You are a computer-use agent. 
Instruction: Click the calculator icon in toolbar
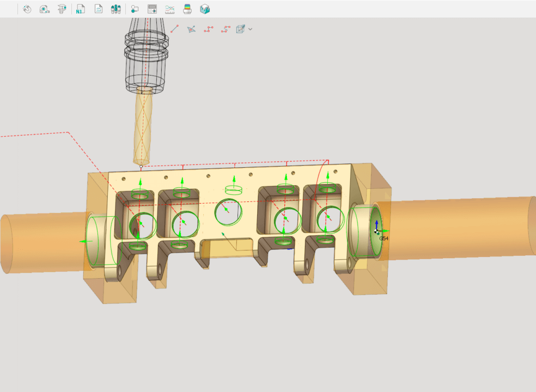click(153, 9)
